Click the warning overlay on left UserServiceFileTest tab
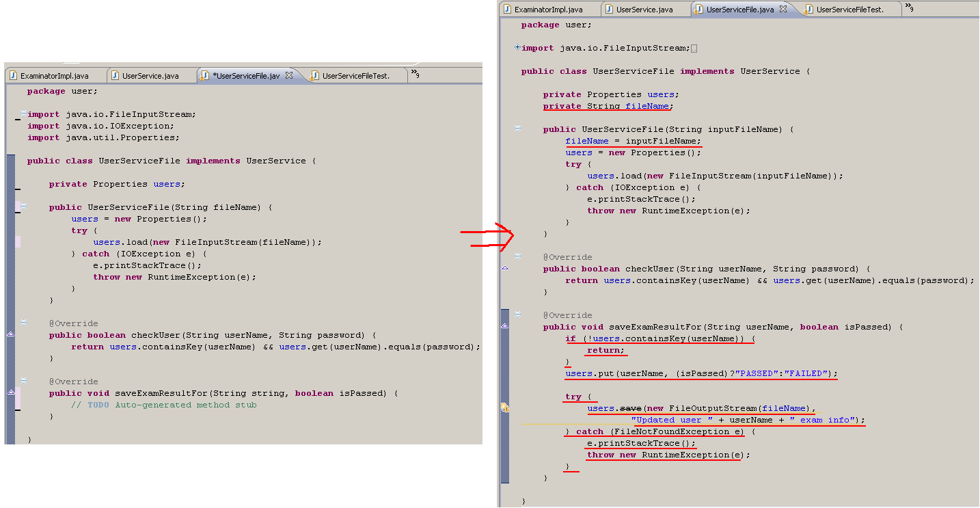This screenshot has width=980, height=508. coord(312,78)
